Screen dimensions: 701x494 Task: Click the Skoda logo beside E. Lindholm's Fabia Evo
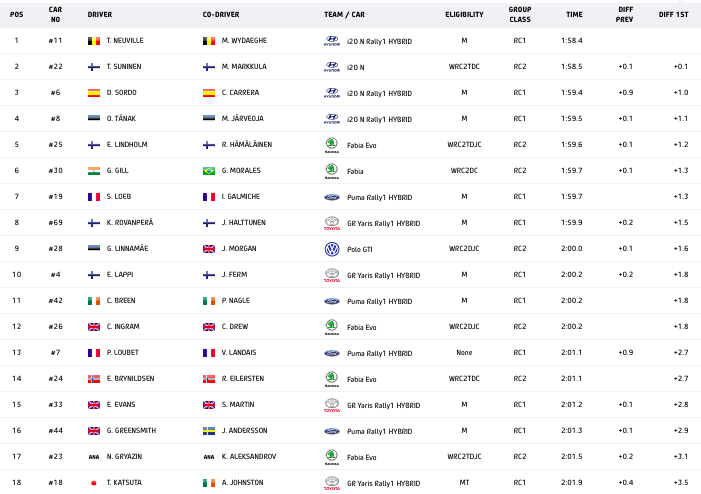point(332,144)
